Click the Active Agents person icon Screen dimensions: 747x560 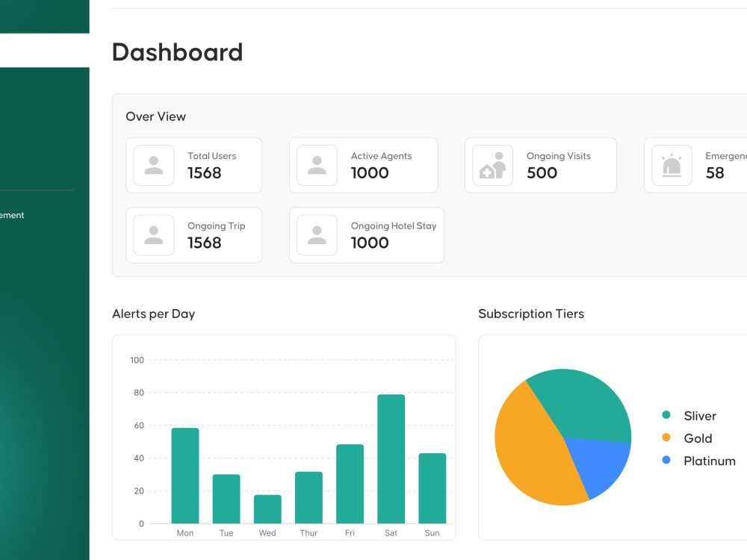(317, 165)
